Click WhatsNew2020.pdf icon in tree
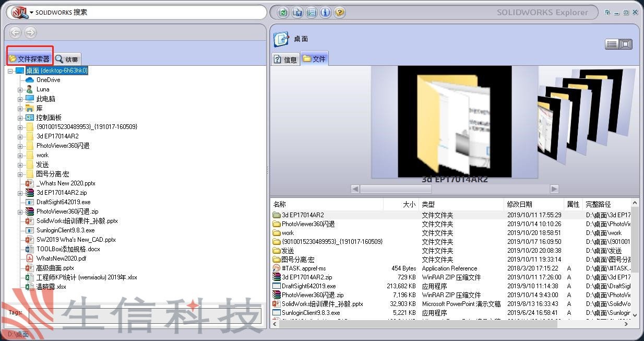 [x=30, y=258]
